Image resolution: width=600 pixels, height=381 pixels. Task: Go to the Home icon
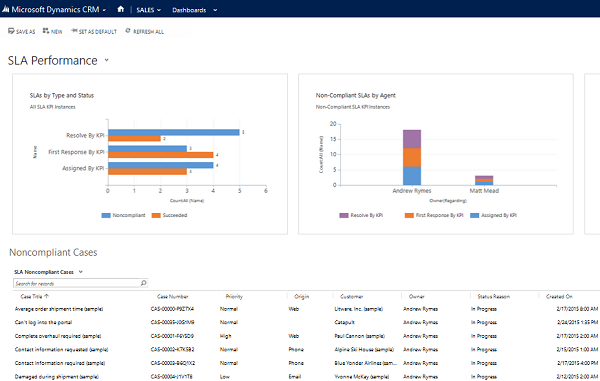coord(121,9)
